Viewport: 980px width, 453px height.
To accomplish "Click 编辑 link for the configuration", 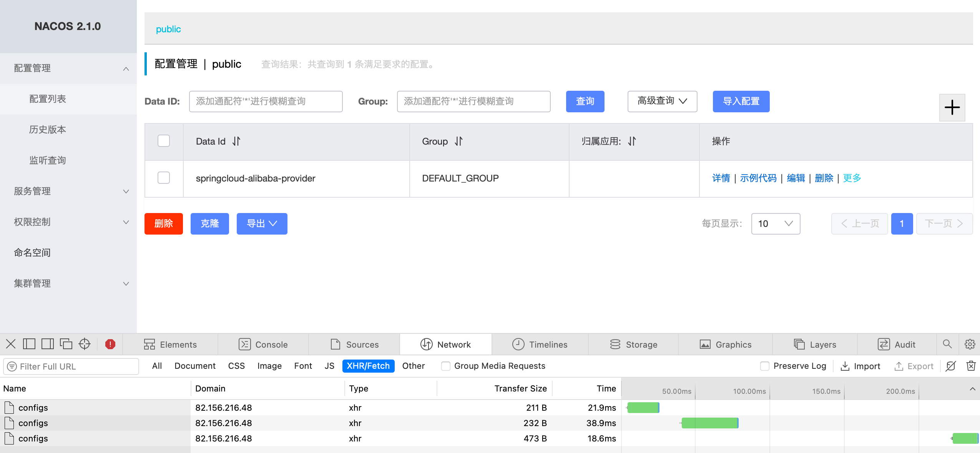I will (796, 178).
